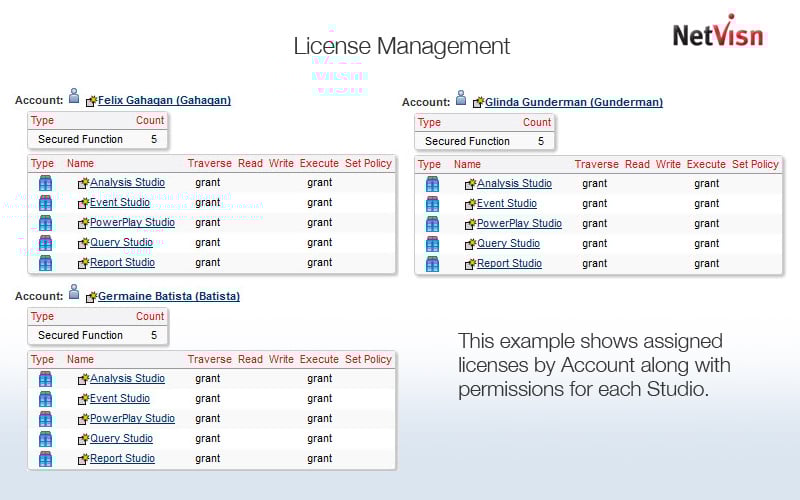
Task: Click type icon beside Glinda's Event Studio
Action: point(432,204)
